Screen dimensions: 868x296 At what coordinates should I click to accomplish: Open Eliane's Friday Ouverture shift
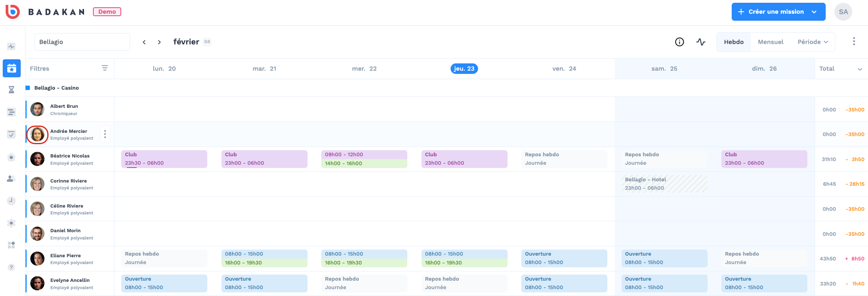click(564, 258)
